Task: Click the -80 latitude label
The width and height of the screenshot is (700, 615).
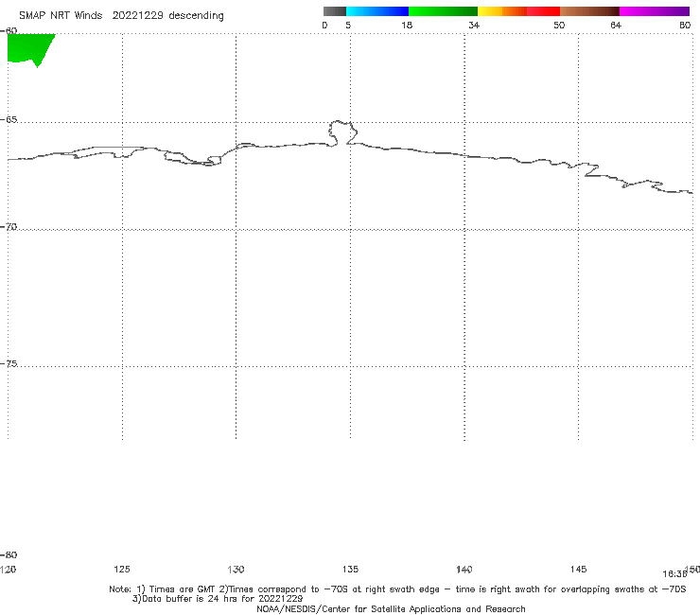Action: pyautogui.click(x=9, y=555)
